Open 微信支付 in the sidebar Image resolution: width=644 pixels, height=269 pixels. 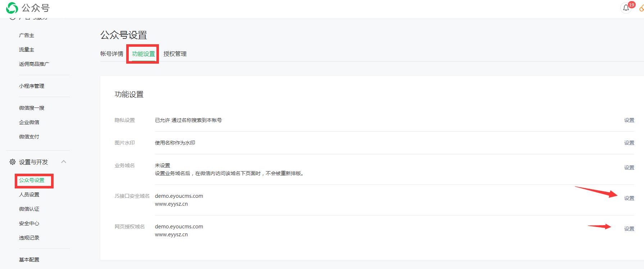click(29, 137)
